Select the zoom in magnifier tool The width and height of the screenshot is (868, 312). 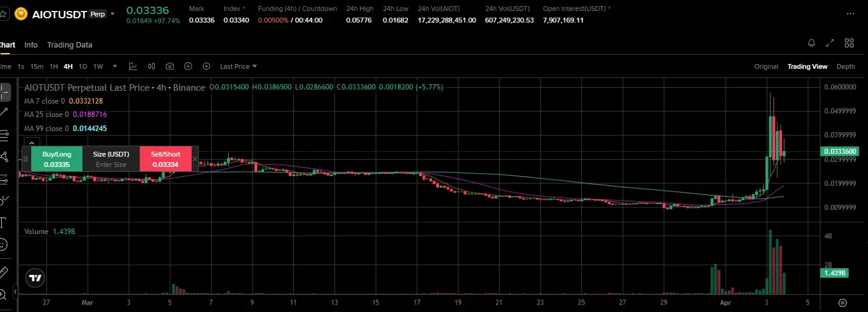coord(4,294)
